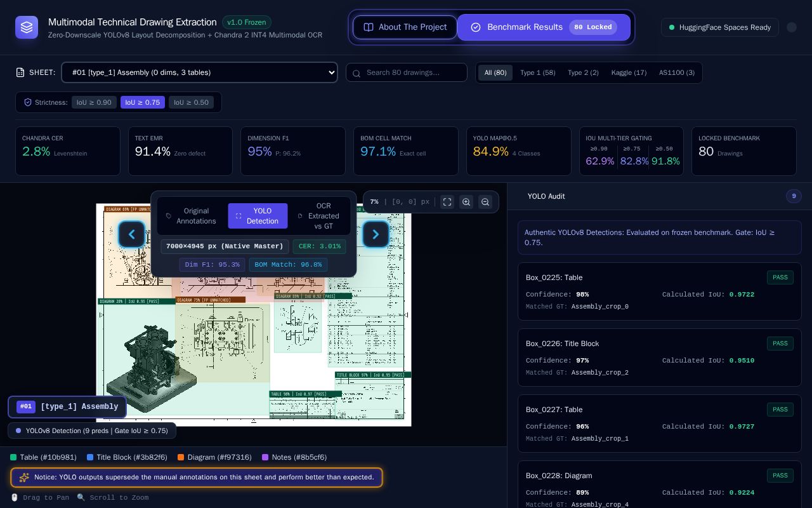
Task: Open the SHEET selector dropdown
Action: click(199, 72)
